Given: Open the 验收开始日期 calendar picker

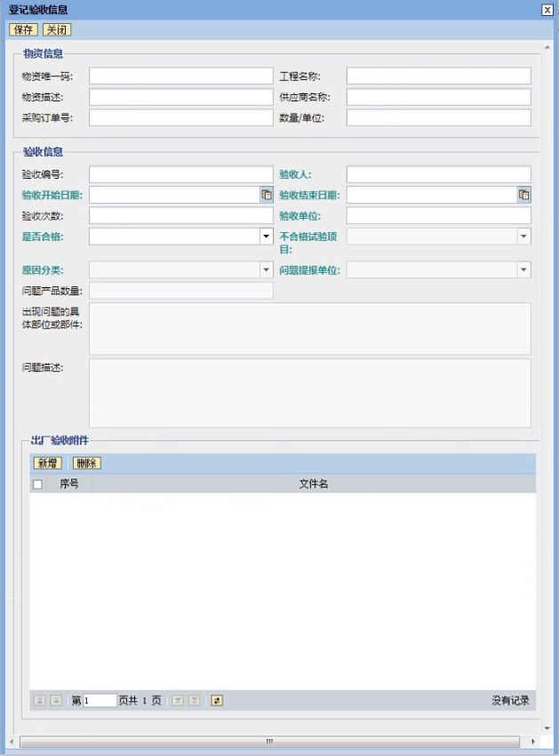Looking at the screenshot, I should (x=266, y=195).
